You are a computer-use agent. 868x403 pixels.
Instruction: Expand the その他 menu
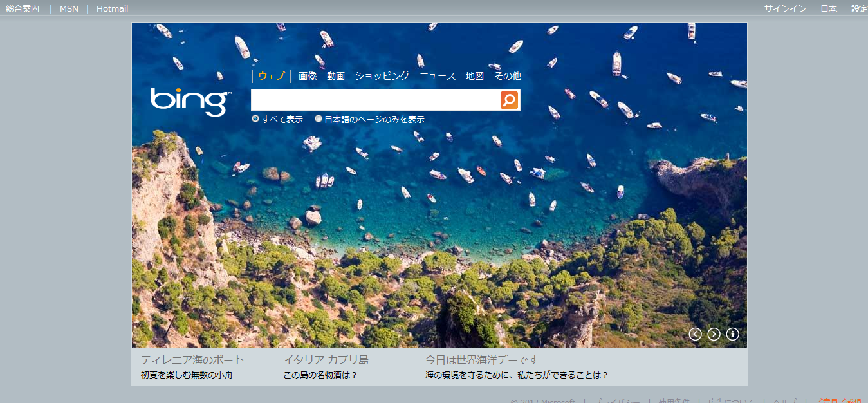pyautogui.click(x=507, y=76)
